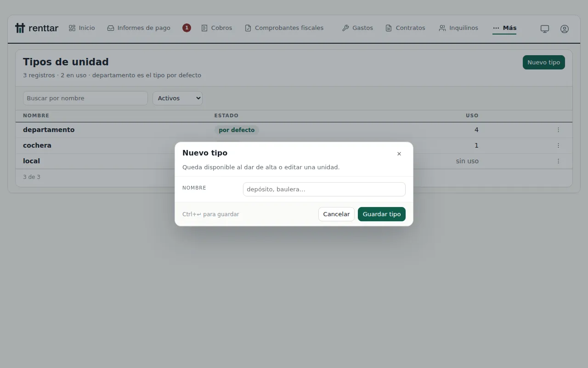Image resolution: width=588 pixels, height=368 pixels.
Task: Expand the Activos filter dropdown
Action: coord(177,98)
